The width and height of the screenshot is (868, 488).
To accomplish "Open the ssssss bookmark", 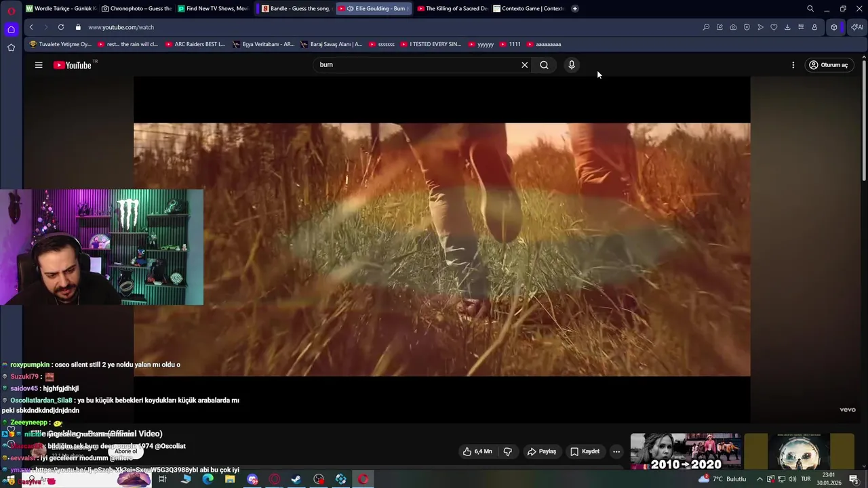I will tap(381, 44).
